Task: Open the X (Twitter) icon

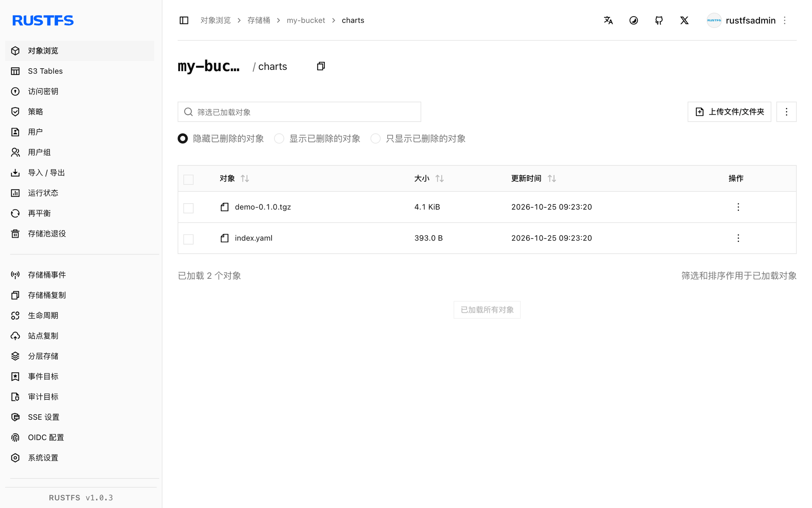Action: click(684, 20)
